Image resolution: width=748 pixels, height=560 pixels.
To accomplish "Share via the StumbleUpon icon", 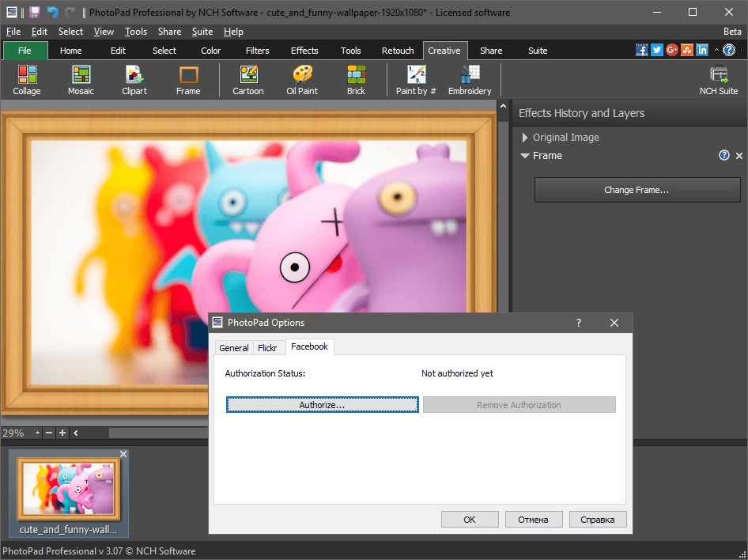I will tap(687, 50).
